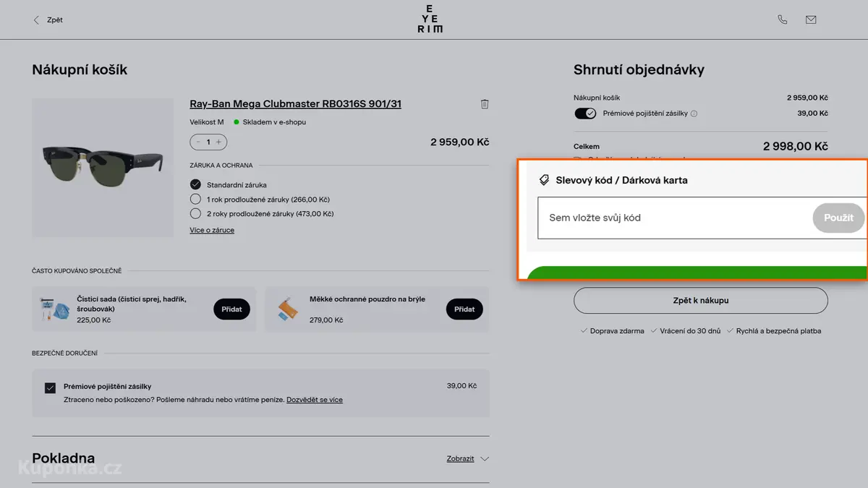The image size is (868, 488).
Task: Select 2 roky prodloužené záruky option
Action: 195,213
